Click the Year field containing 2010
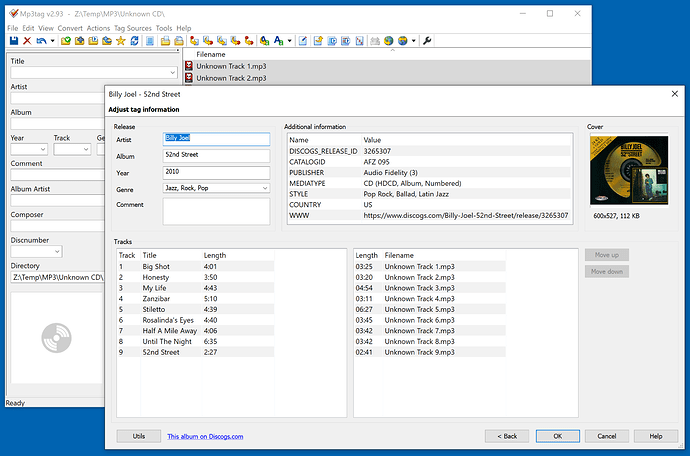The width and height of the screenshot is (690, 456). pos(216,172)
